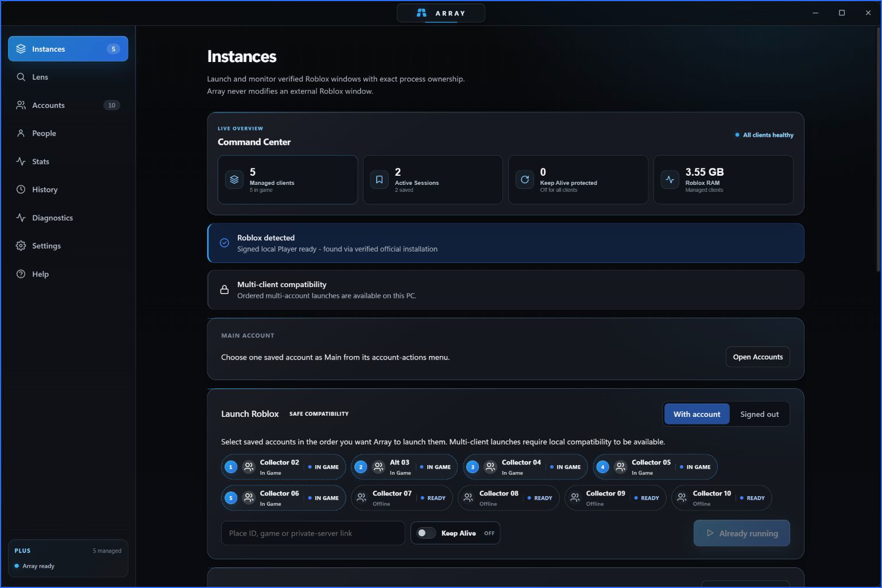This screenshot has width=882, height=588.
Task: Click the Roblox RAM pulse icon
Action: click(x=670, y=180)
